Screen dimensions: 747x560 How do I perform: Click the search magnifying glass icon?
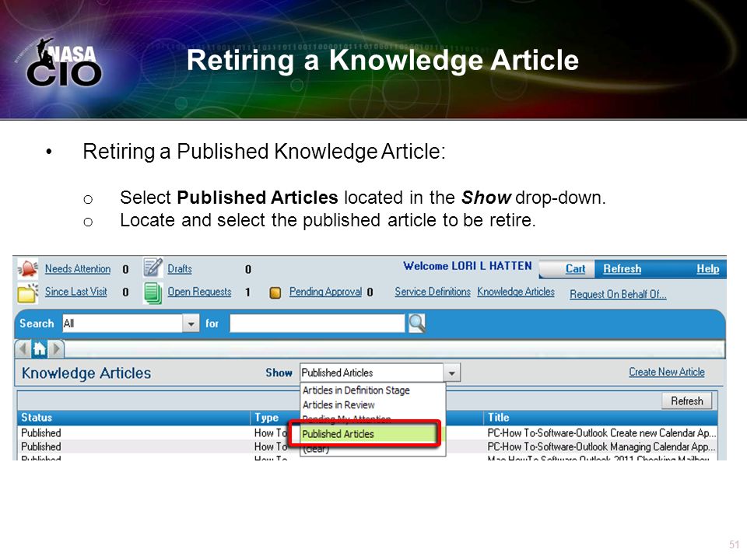click(x=416, y=324)
